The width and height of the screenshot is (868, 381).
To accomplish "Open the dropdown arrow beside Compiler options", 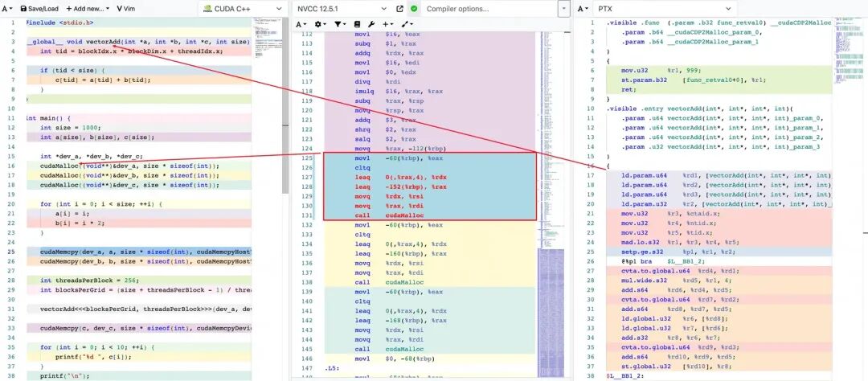I will point(564,9).
